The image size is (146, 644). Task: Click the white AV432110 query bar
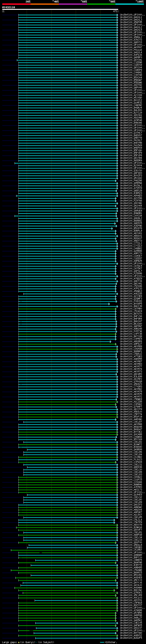60,10
